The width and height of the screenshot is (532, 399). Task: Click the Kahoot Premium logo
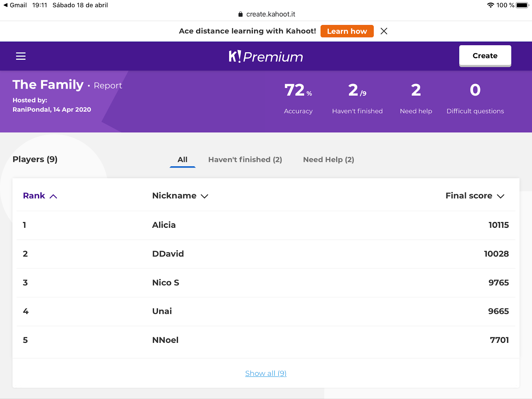pyautogui.click(x=266, y=57)
